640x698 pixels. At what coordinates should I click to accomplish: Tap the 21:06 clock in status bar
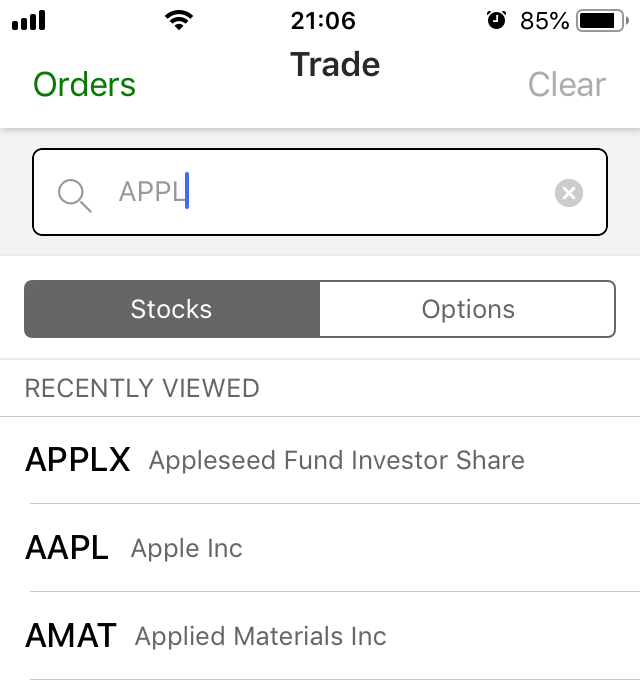[323, 21]
